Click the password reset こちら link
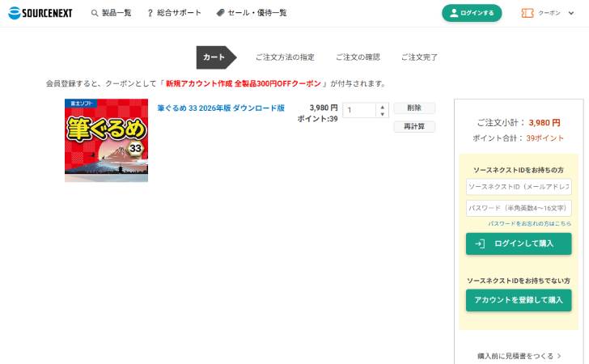The height and width of the screenshot is (364, 589). pyautogui.click(x=562, y=223)
